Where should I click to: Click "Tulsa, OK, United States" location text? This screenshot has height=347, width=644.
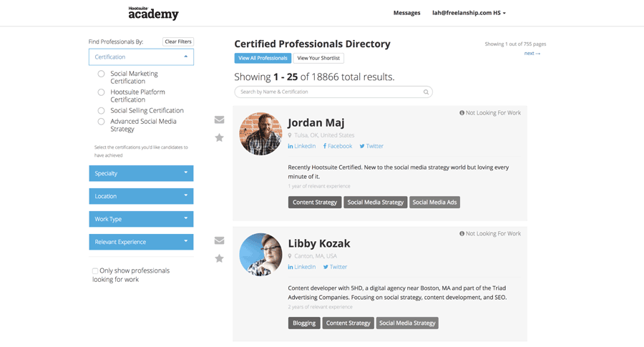pos(324,135)
